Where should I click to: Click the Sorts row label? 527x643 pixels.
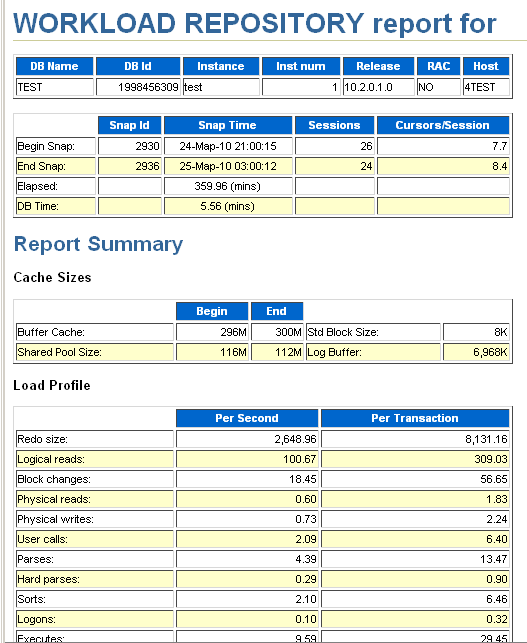[x=95, y=599]
